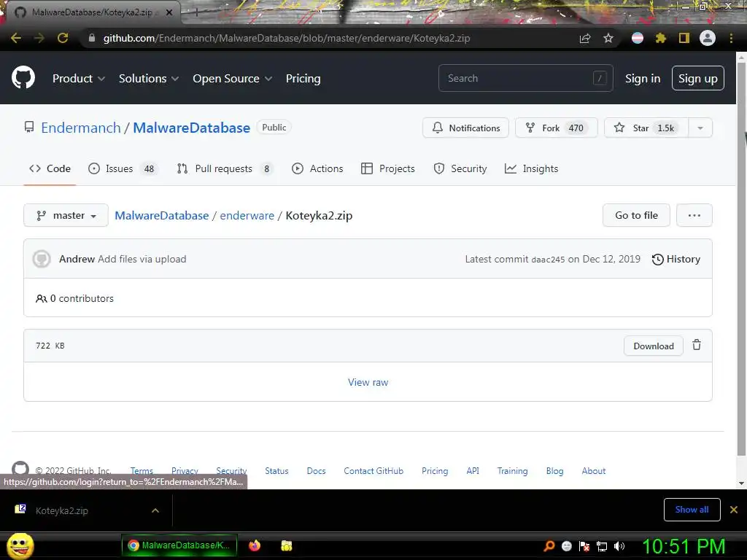747x560 pixels.
Task: Click the share page icon in address bar
Action: point(585,38)
